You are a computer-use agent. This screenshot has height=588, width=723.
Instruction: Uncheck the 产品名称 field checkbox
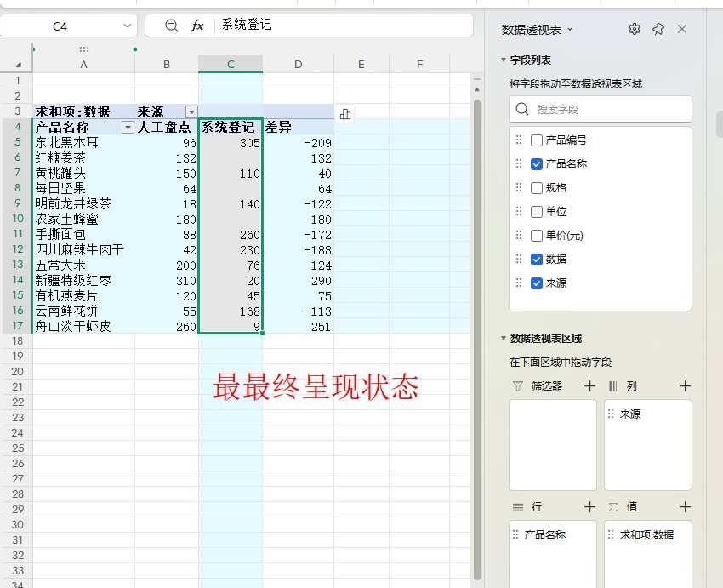536,164
